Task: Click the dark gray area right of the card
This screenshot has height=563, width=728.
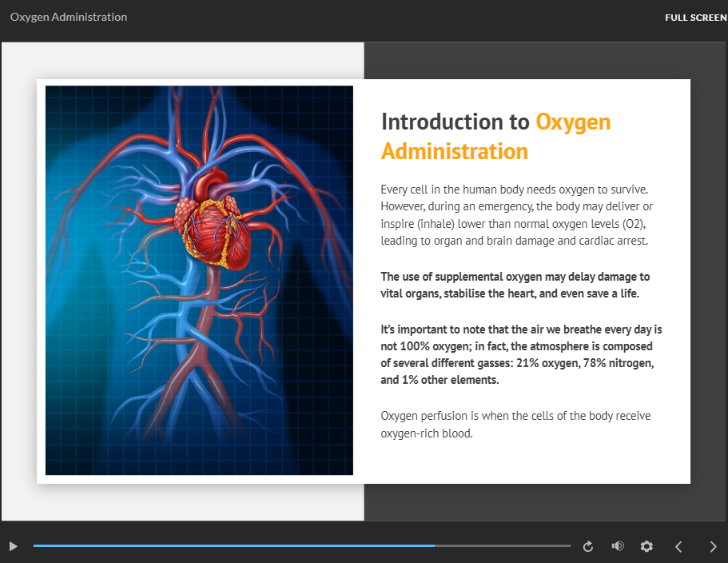Action: (x=708, y=280)
